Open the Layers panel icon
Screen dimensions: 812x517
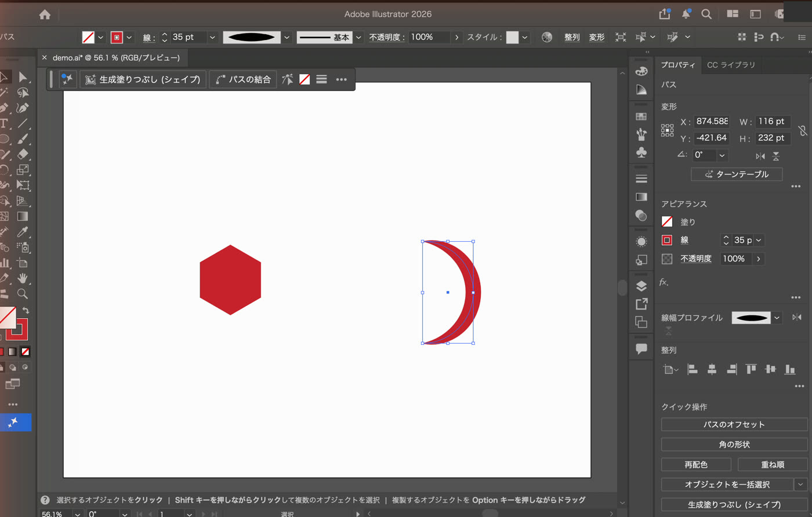coord(641,286)
